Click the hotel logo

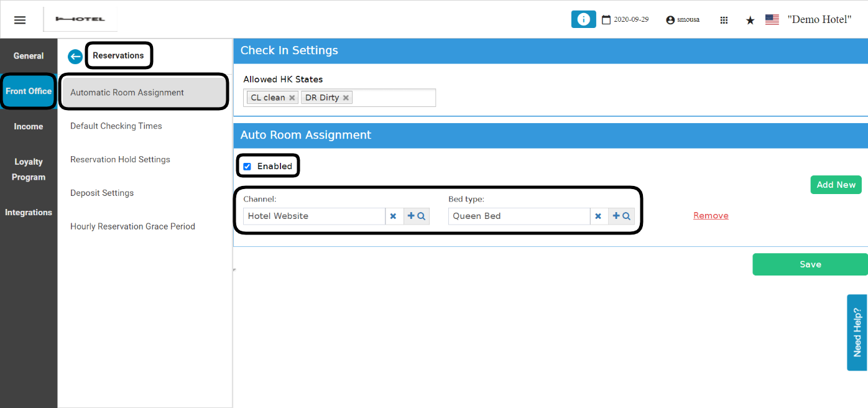click(x=80, y=19)
